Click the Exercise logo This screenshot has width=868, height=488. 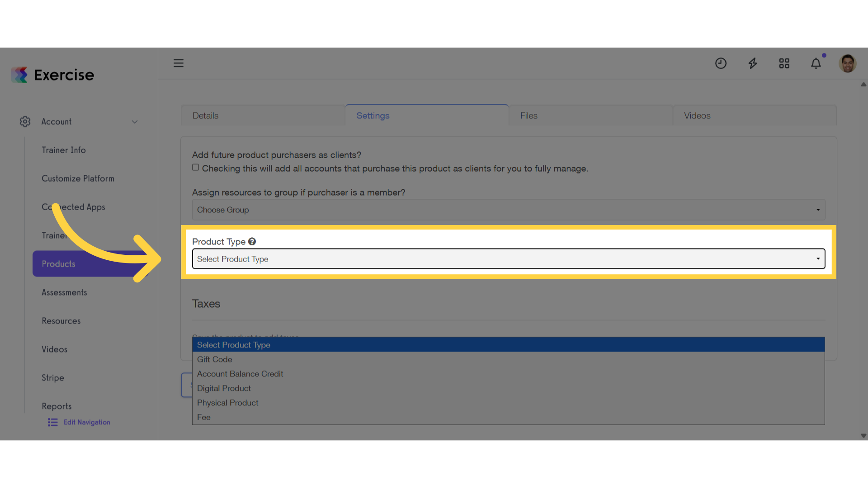(53, 75)
